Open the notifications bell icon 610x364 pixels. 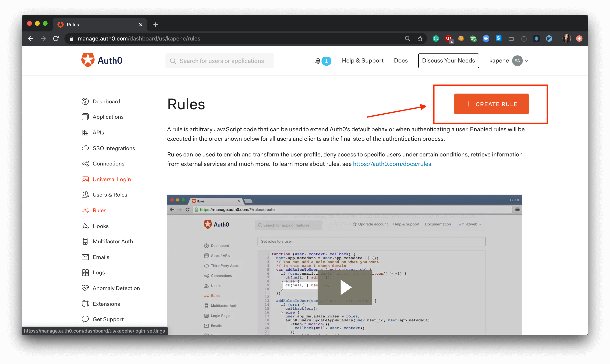pyautogui.click(x=318, y=61)
